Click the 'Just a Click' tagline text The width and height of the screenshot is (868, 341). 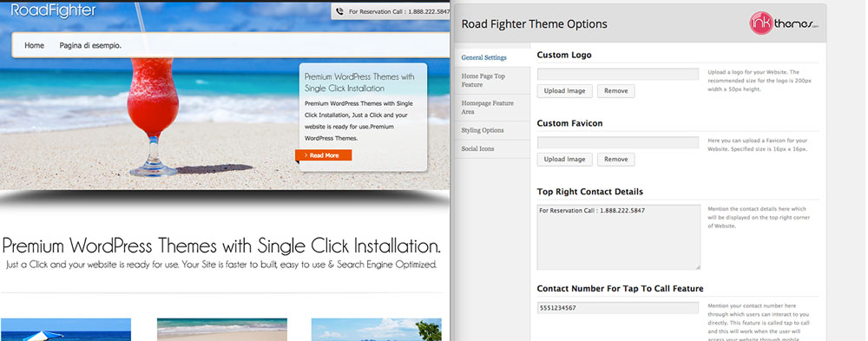click(221, 265)
